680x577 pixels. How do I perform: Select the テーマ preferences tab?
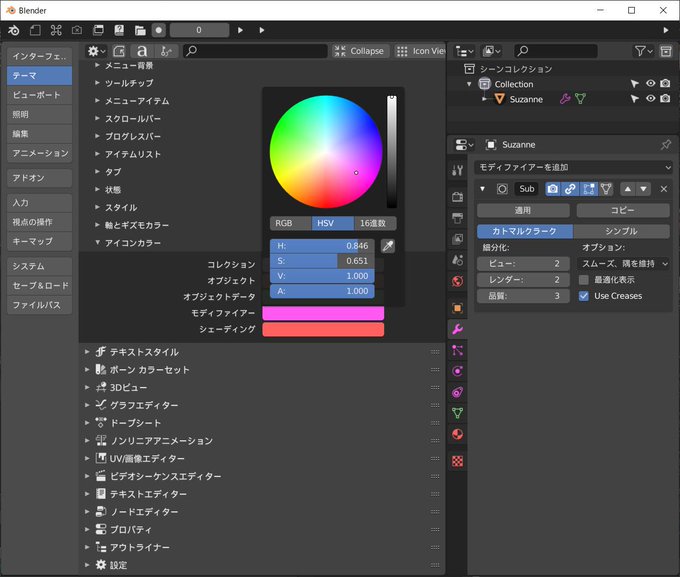[x=39, y=75]
